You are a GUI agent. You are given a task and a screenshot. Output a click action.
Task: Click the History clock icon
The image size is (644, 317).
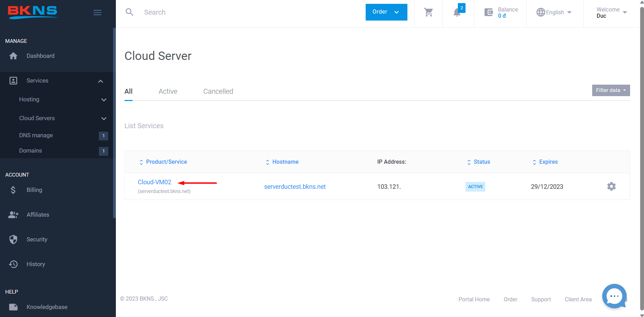click(13, 264)
